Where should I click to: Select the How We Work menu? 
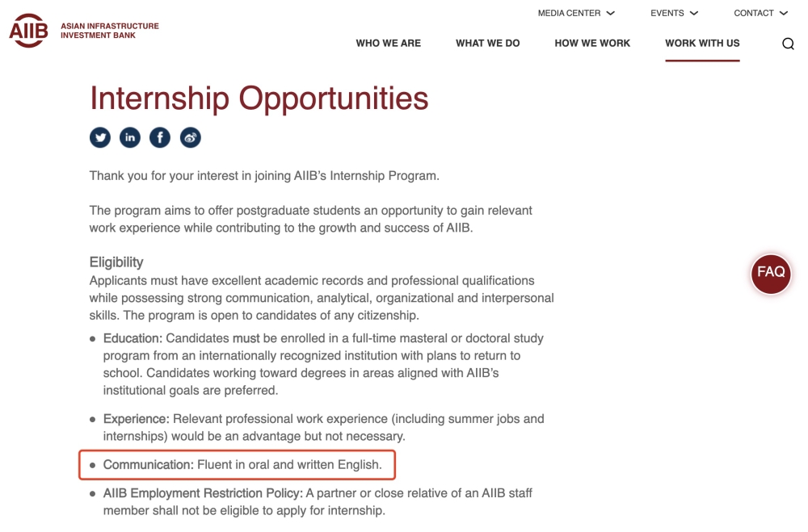[592, 44]
